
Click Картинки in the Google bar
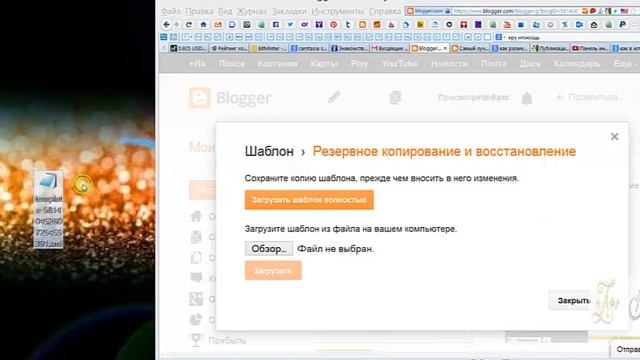pyautogui.click(x=278, y=64)
